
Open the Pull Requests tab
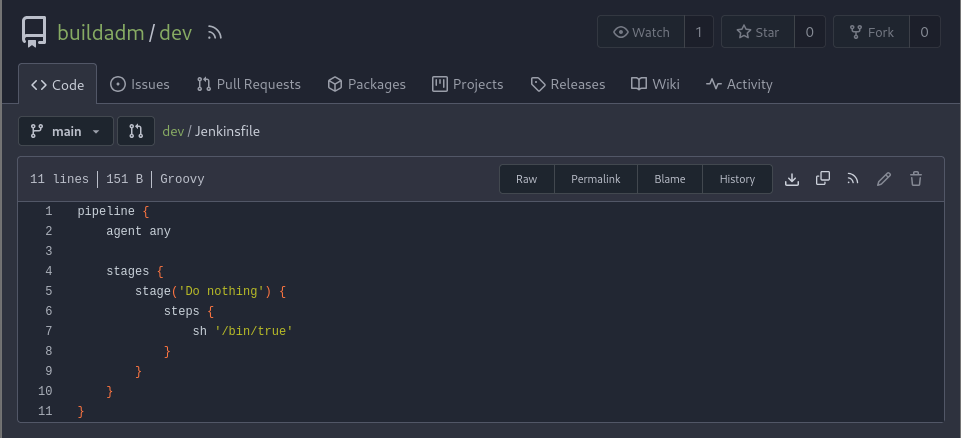tap(248, 84)
